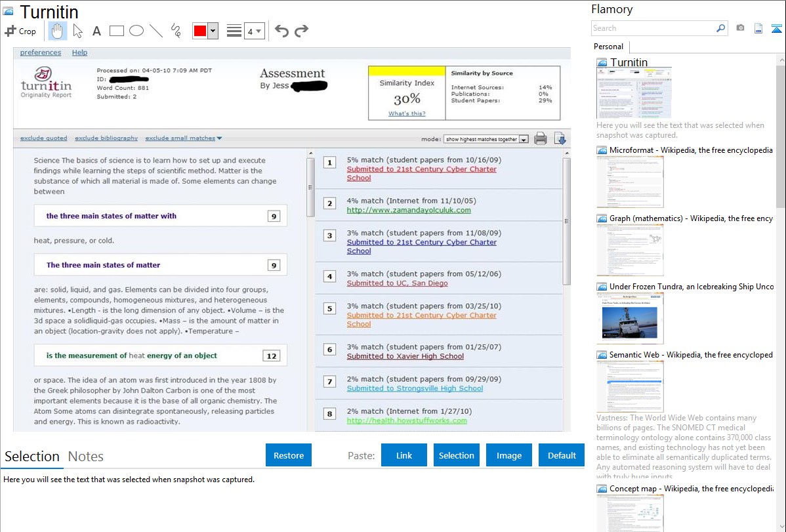The height and width of the screenshot is (532, 786).
Task: Click source number box 4
Action: [329, 276]
